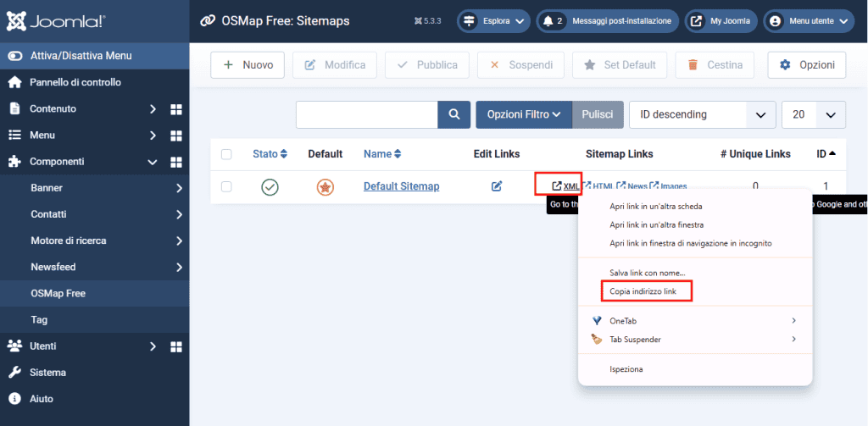
Task: Open Messaggi post-installazione
Action: [607, 21]
